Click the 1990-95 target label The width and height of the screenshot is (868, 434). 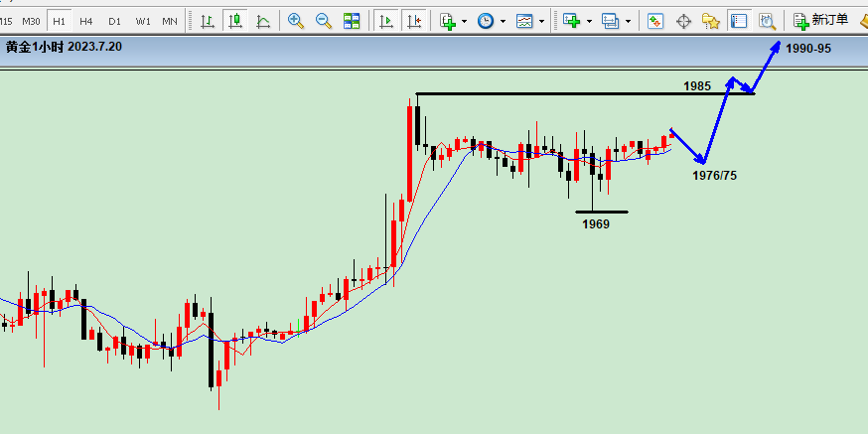point(808,49)
